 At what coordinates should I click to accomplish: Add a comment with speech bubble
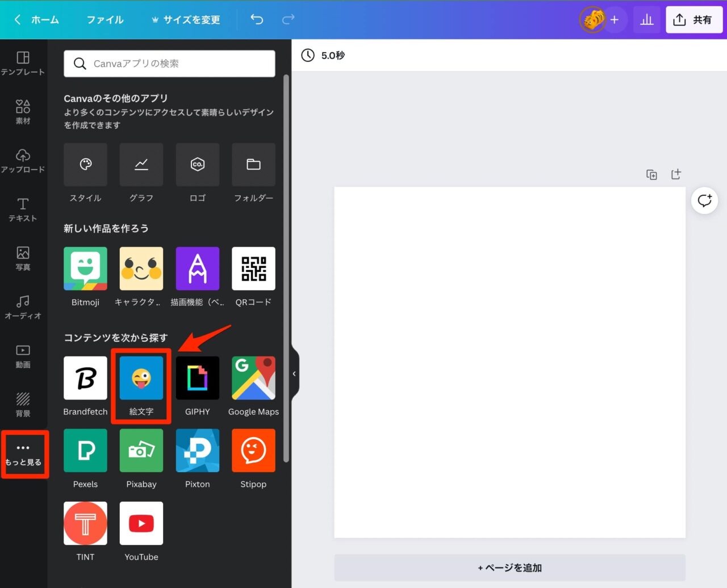point(704,200)
